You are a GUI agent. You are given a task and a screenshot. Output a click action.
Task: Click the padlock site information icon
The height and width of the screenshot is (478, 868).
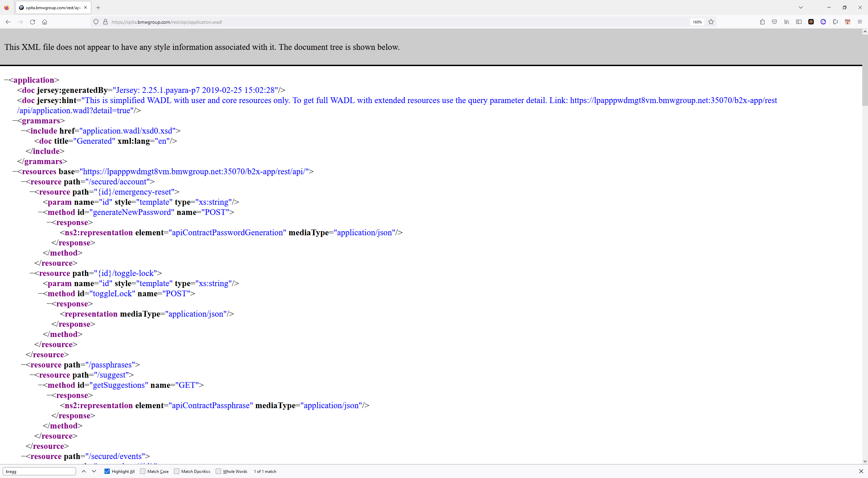point(105,22)
